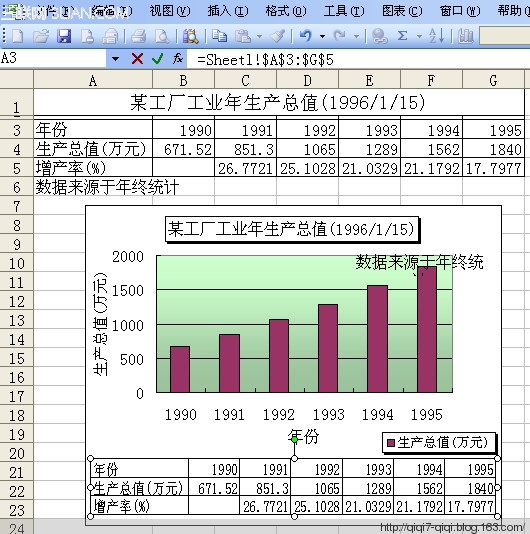Click the Print toolbar icon
Image resolution: width=530 pixels, height=534 pixels.
pyautogui.click(x=138, y=36)
